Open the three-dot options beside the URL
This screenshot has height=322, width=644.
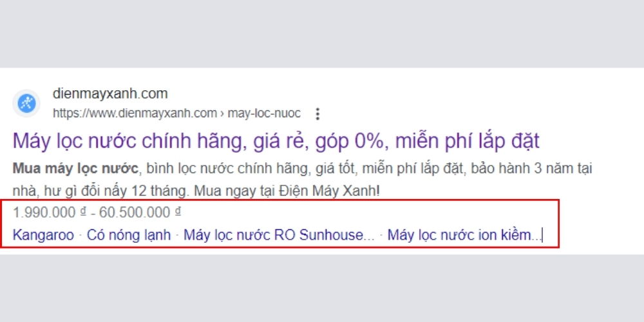coord(317,114)
